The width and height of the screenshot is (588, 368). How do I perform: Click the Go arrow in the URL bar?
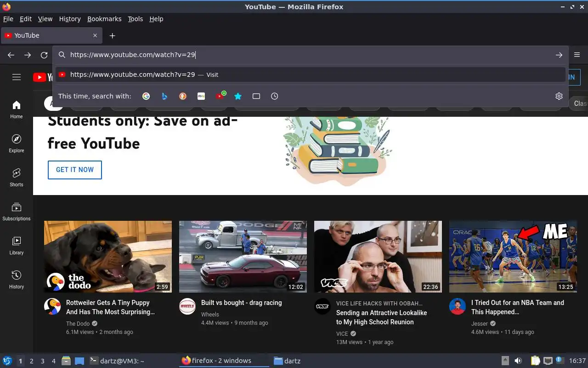[559, 55]
